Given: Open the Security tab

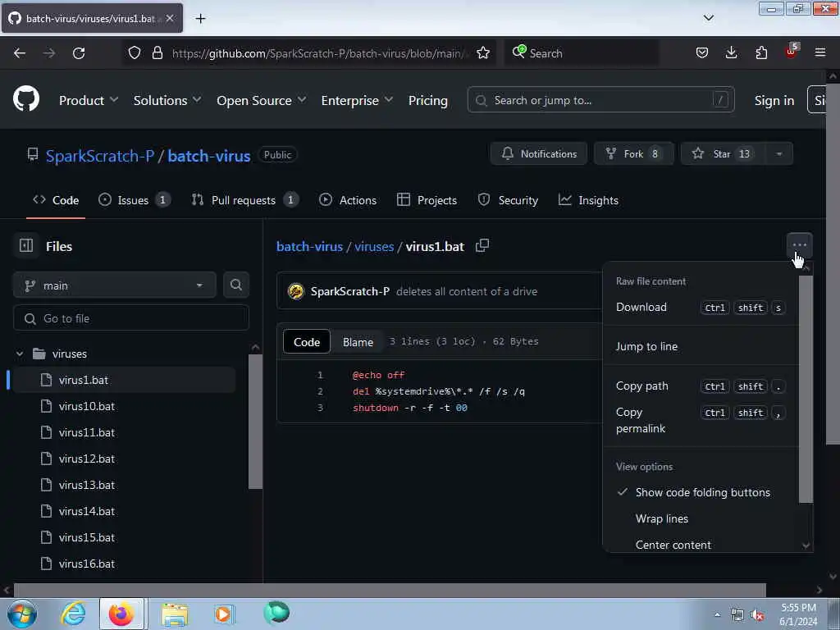Looking at the screenshot, I should coord(508,200).
